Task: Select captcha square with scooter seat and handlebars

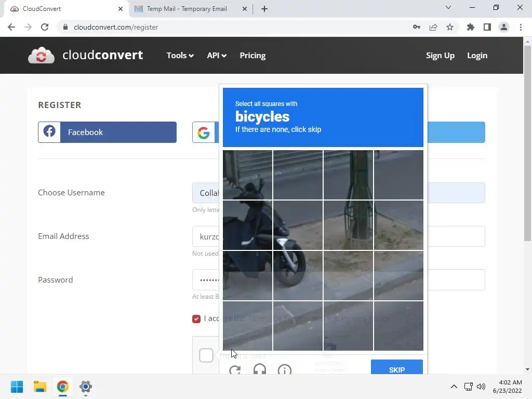Action: point(247,225)
